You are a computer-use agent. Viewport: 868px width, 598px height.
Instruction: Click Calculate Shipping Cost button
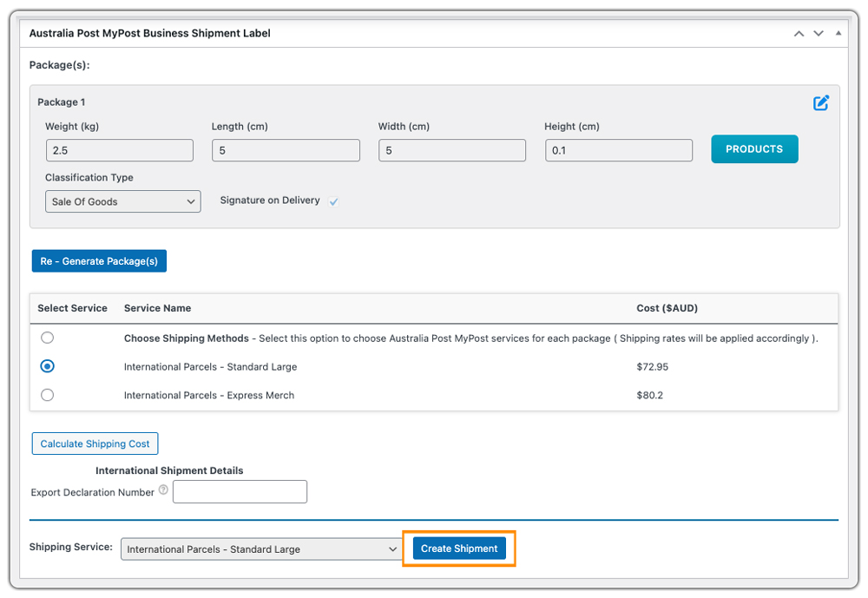pyautogui.click(x=95, y=444)
